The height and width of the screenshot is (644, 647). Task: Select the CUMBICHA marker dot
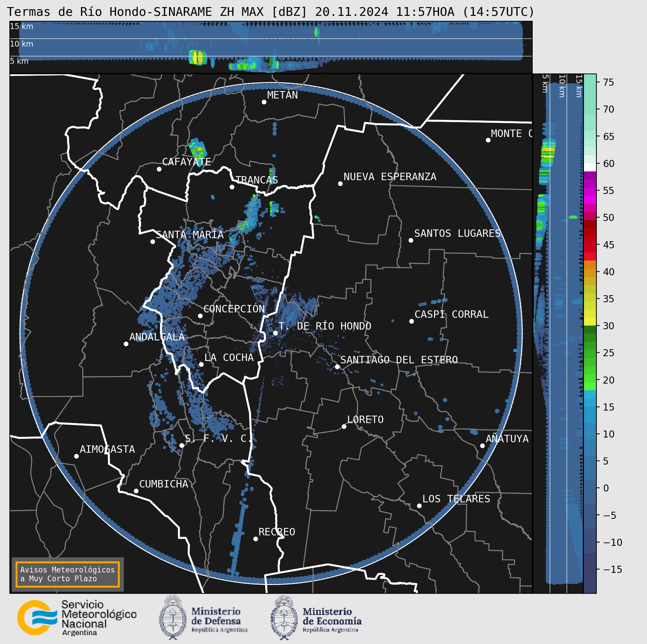(x=136, y=491)
